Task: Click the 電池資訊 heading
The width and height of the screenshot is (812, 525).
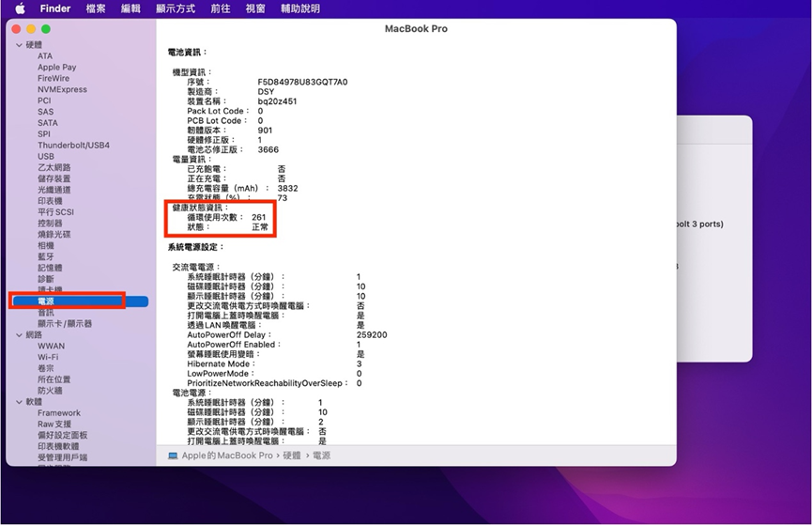Action: tap(187, 52)
